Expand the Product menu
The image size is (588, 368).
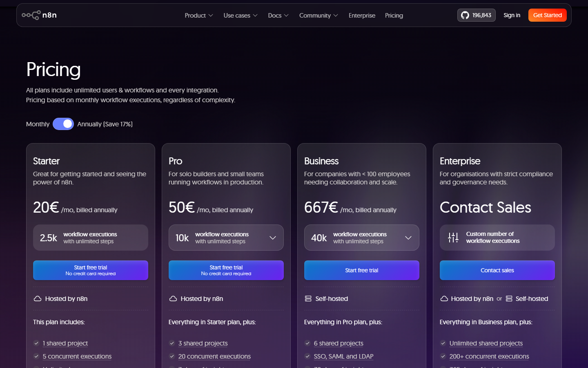[x=199, y=16]
